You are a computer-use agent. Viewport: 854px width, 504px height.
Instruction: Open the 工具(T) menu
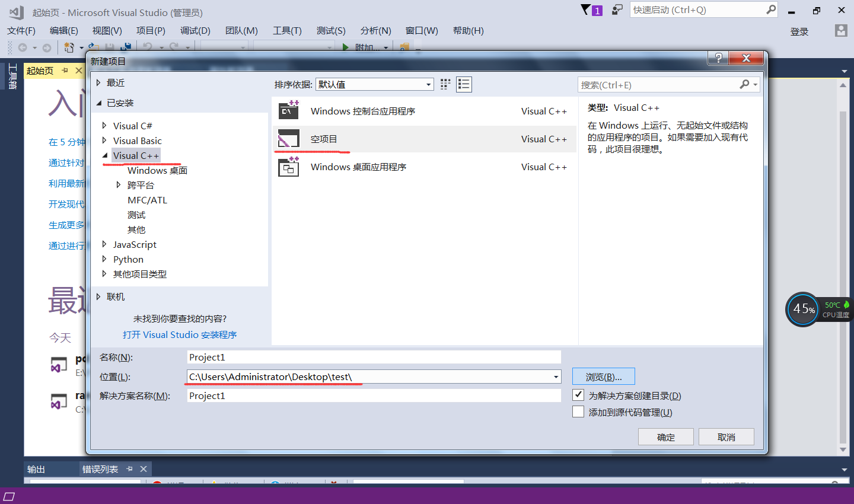287,31
